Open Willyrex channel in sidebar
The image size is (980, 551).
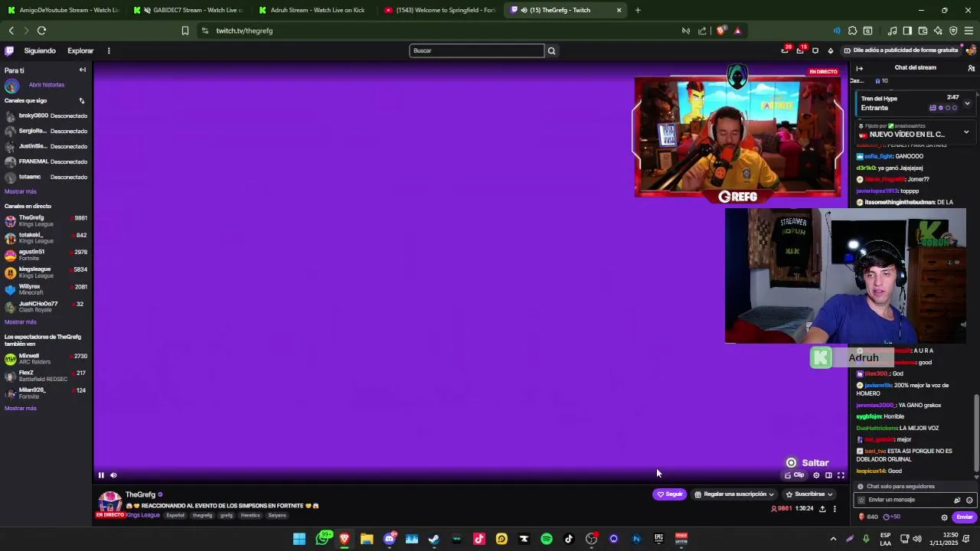(x=46, y=289)
